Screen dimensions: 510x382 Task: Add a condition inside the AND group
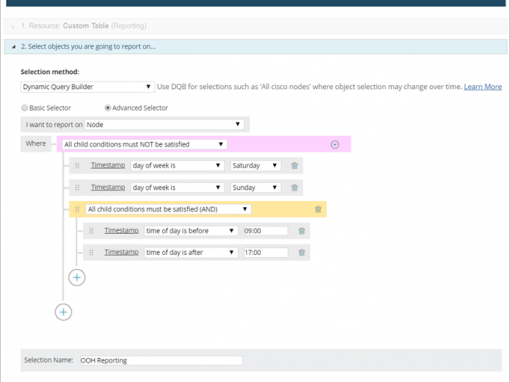pos(77,278)
